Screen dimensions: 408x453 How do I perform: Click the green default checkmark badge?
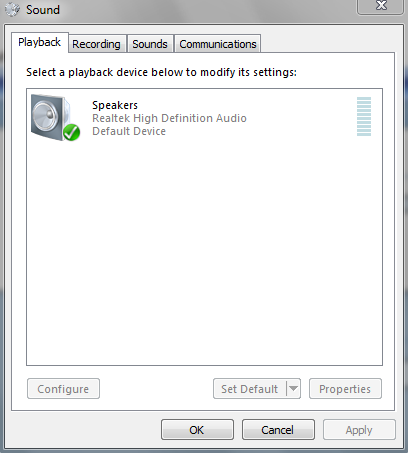click(72, 132)
